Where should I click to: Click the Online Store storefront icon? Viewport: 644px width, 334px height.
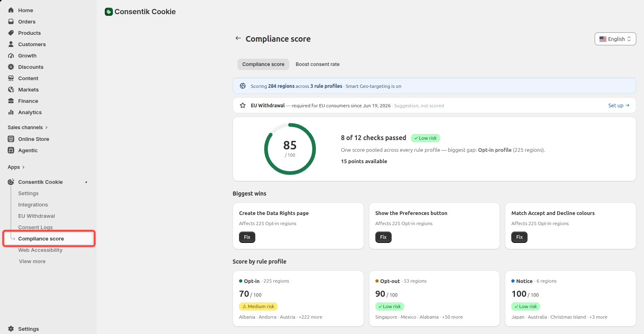tap(11, 139)
